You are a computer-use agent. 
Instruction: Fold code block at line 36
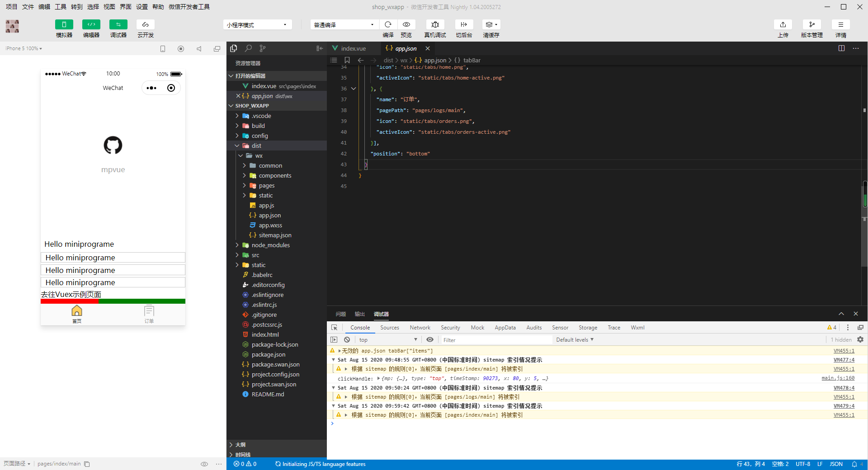click(354, 89)
